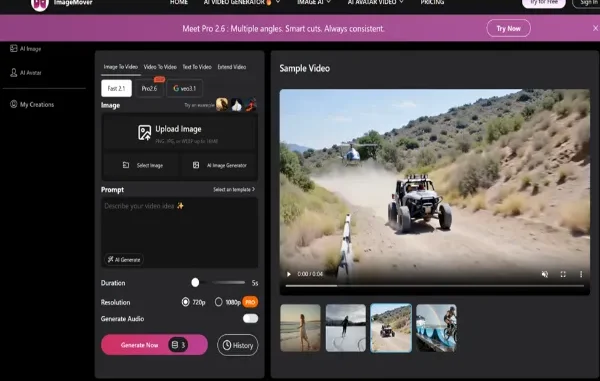Select the dune buggy sample thumbnail
Screen dimensions: 600x381
[x=391, y=328]
